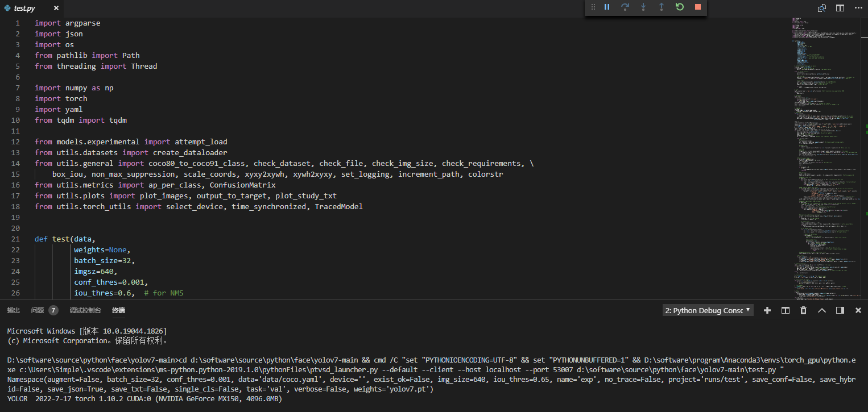Click the 'weights=None,' parameter line
Viewport: 868px width, 412px height.
tap(102, 249)
